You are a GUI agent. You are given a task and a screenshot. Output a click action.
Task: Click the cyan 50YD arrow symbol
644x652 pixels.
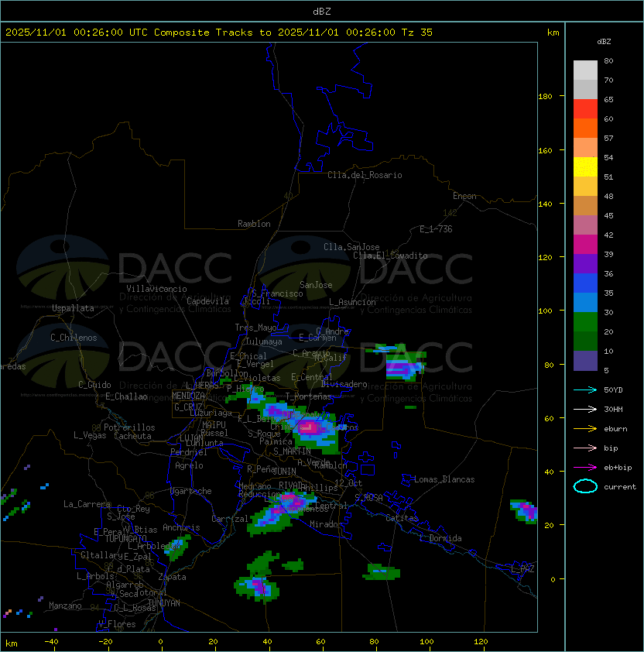[585, 390]
